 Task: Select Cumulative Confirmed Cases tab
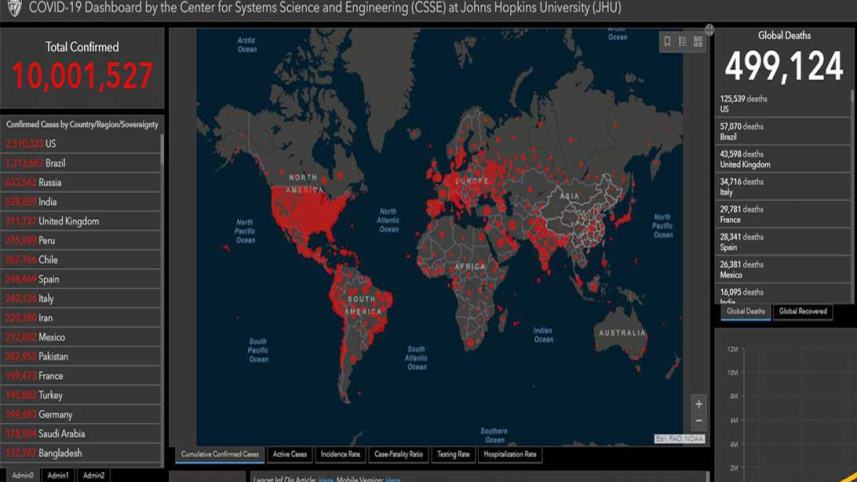pos(220,454)
